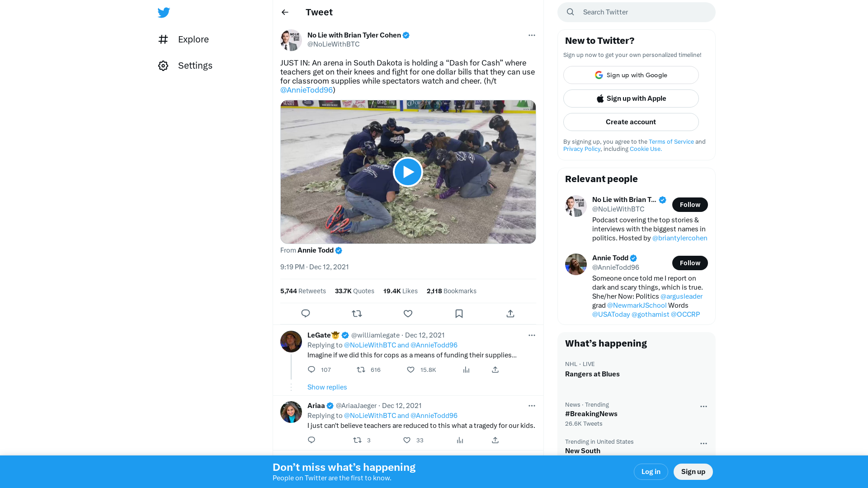Like the main tweet
868x488 pixels.
tap(408, 314)
